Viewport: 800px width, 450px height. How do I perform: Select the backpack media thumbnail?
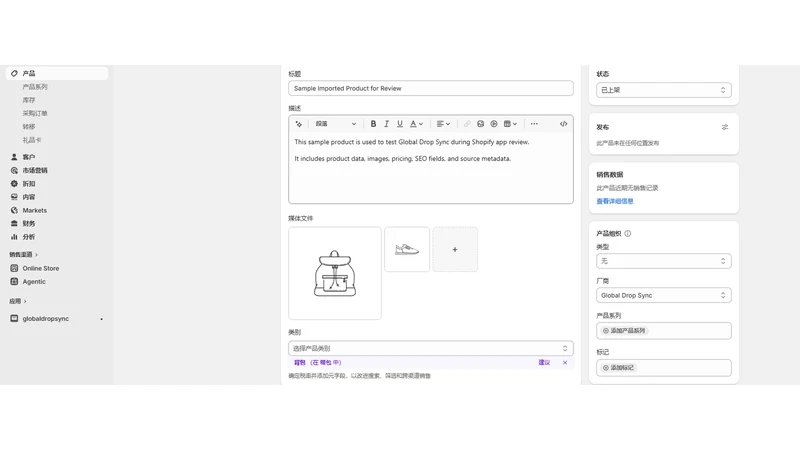(335, 273)
